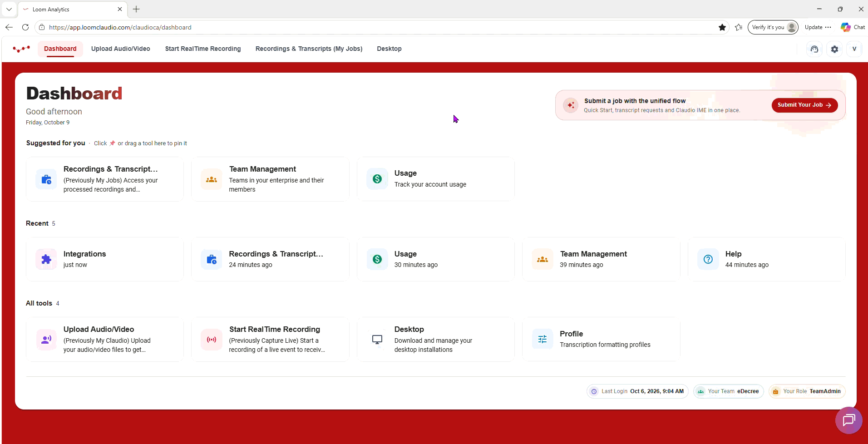Open the chat bubble widget
The width and height of the screenshot is (868, 444).
(x=849, y=420)
